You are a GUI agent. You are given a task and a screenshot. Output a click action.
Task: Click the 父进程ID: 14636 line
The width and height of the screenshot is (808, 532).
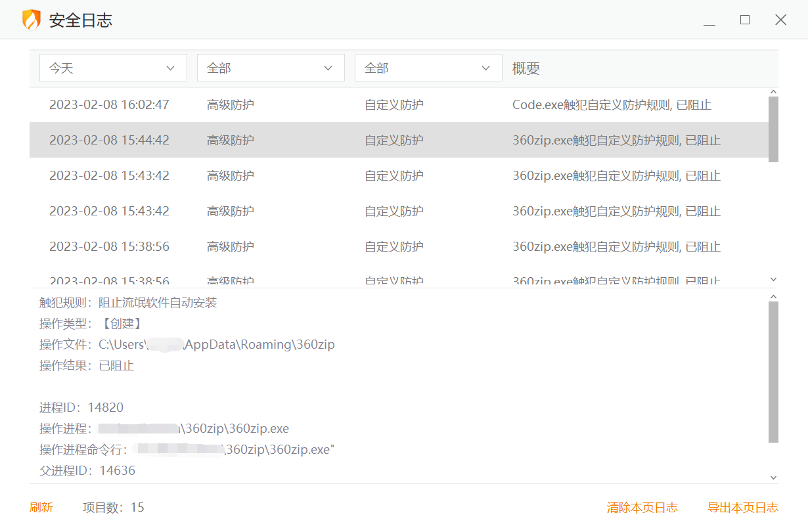tap(87, 471)
